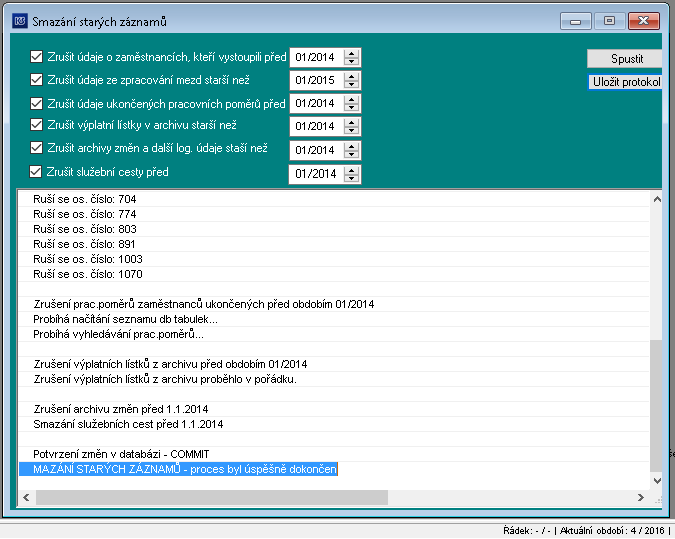Close the Smazání starých záznamů window
The height and width of the screenshot is (539, 675).
[644, 21]
